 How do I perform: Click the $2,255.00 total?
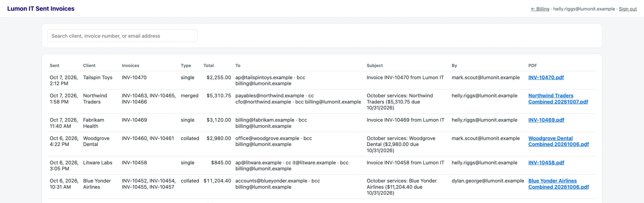(219, 77)
